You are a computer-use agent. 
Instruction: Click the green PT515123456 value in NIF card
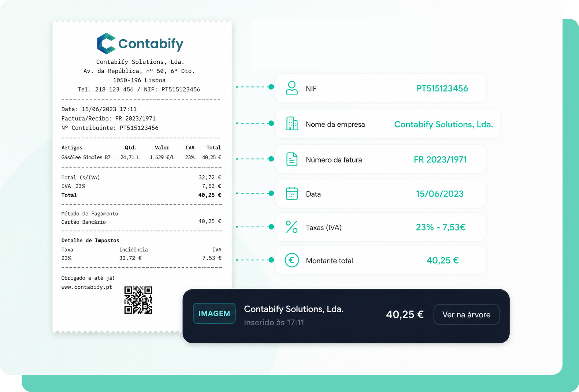(x=442, y=88)
